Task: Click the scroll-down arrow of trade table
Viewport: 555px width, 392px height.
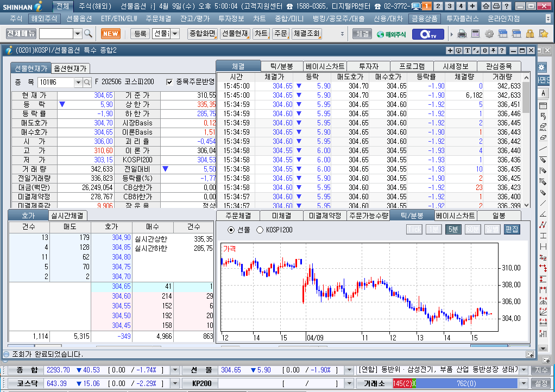Action: tap(526, 205)
